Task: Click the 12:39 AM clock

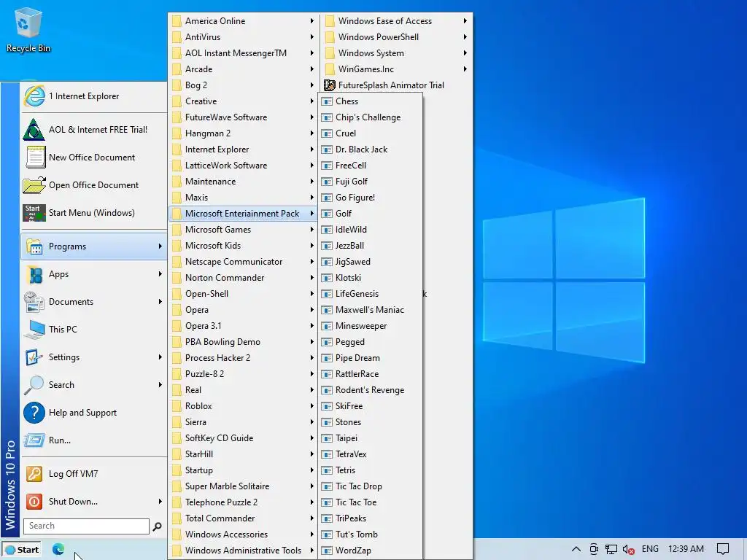Action: tap(686, 549)
